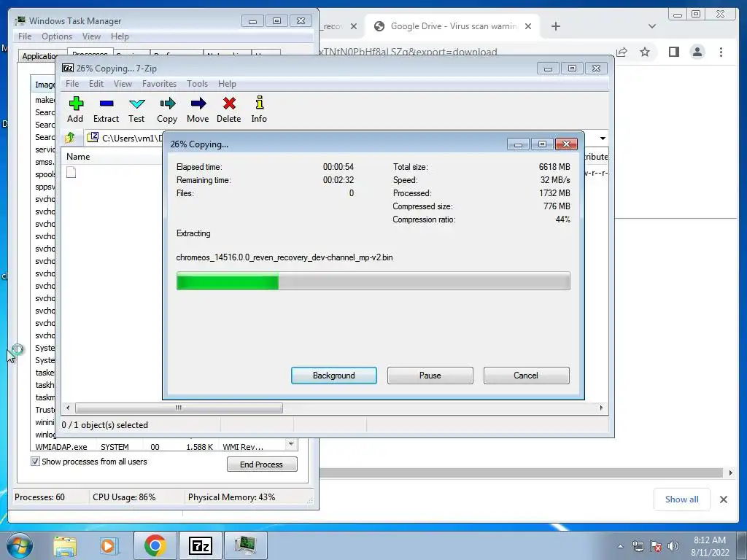Click the Chrome share page icon
The height and width of the screenshot is (560, 747).
coord(622,52)
